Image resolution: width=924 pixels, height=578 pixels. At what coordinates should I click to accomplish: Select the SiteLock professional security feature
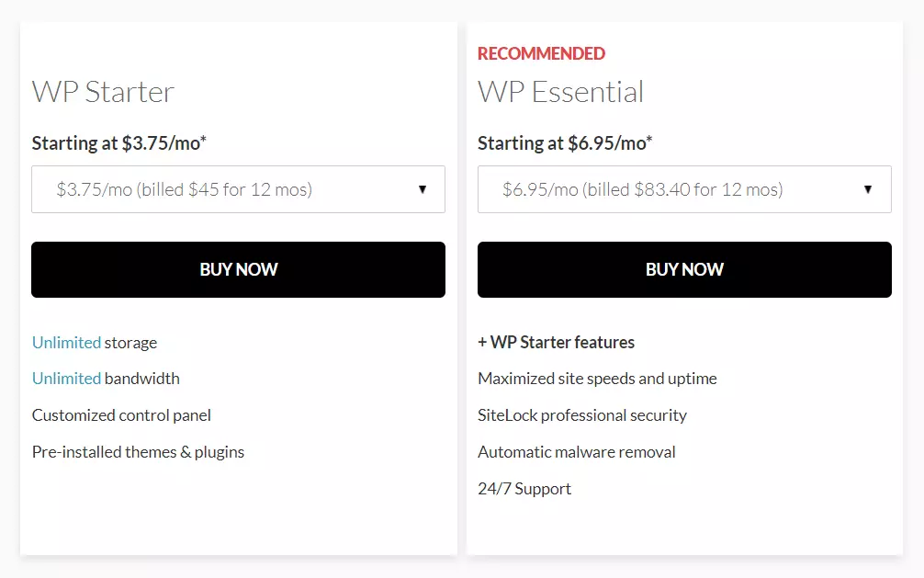point(581,414)
